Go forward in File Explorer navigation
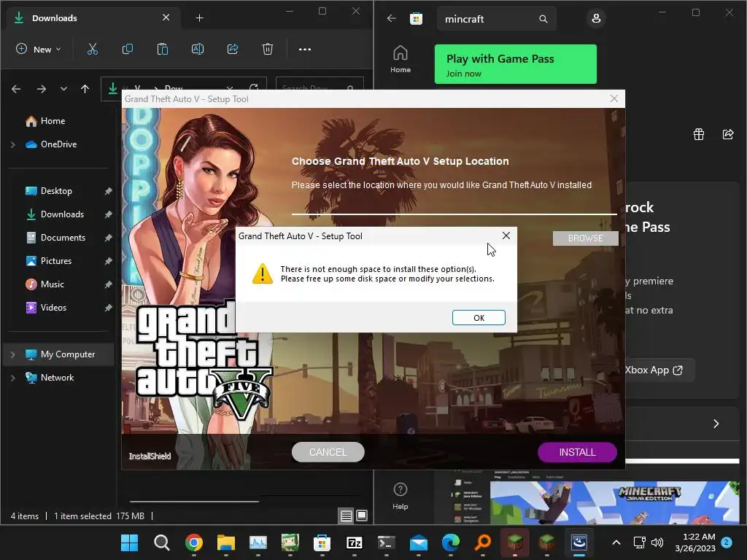The image size is (747, 560). (x=42, y=89)
